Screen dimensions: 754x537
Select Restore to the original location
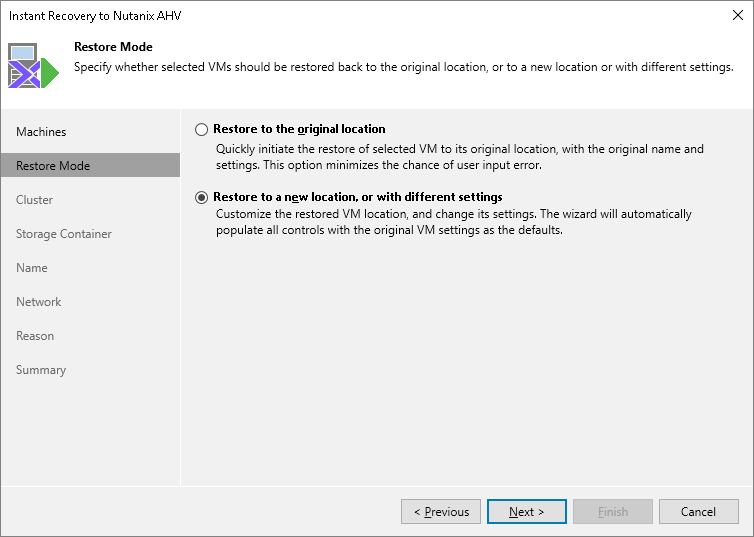pos(202,129)
